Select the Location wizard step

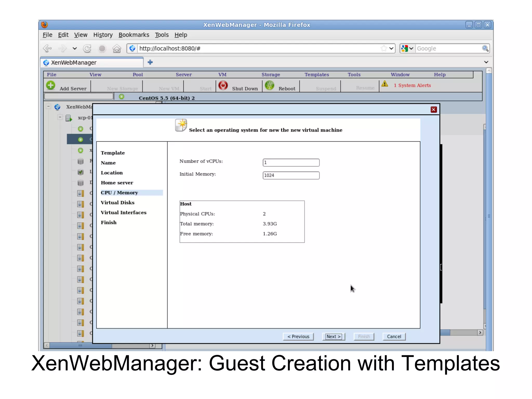point(112,173)
